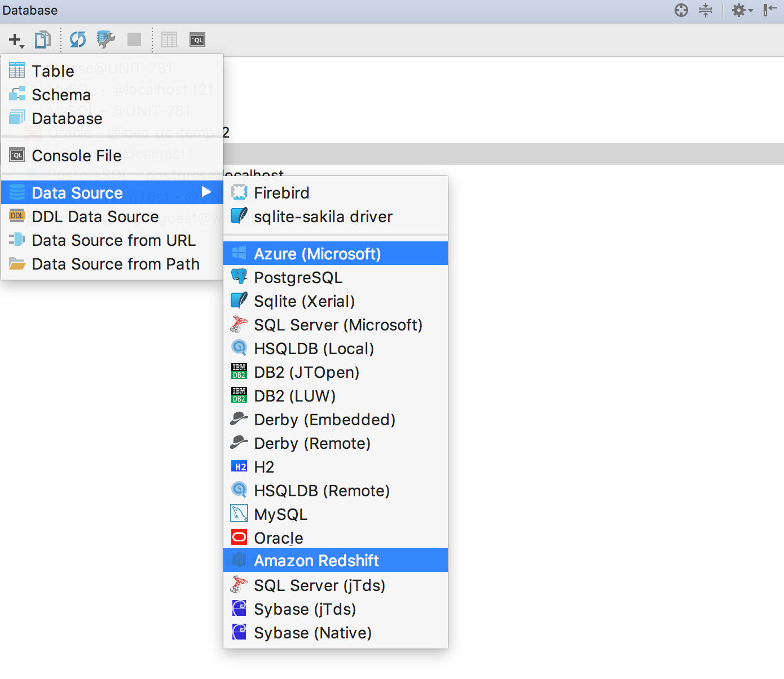This screenshot has width=784, height=679.
Task: Select MySQL data source
Action: tap(336, 514)
